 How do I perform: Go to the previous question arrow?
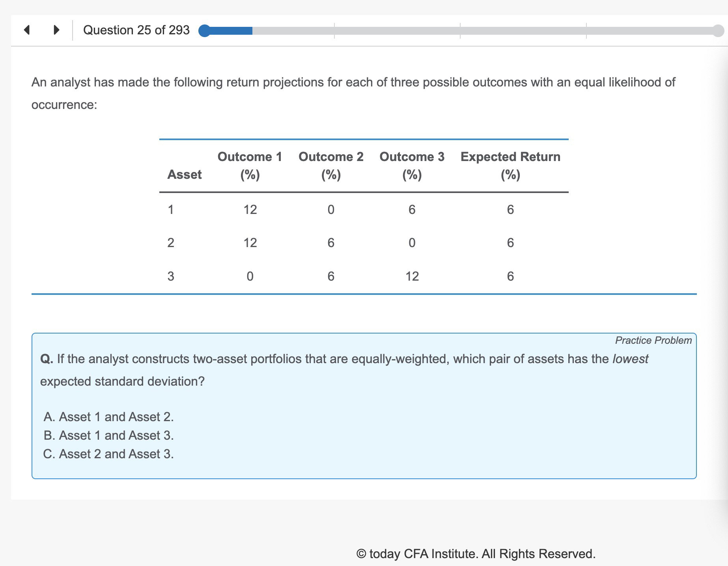27,30
